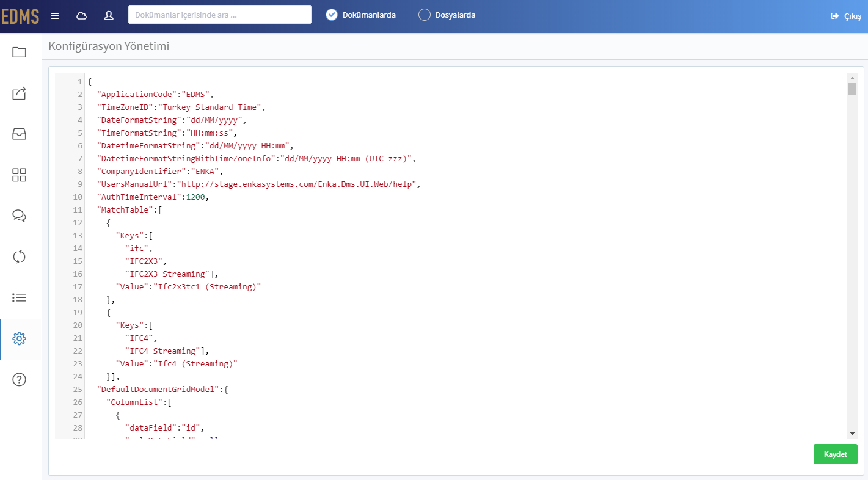Open the settings gear icon in sidebar
The width and height of the screenshot is (868, 480).
(19, 338)
